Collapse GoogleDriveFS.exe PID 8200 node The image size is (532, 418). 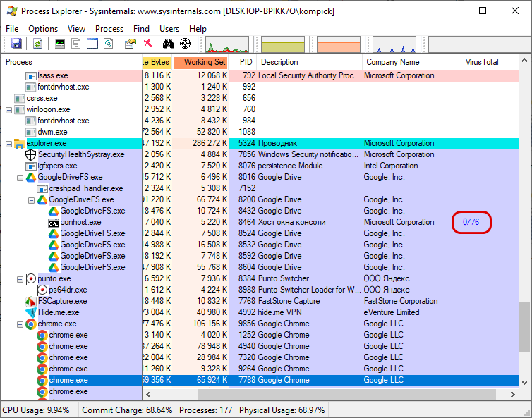tap(31, 200)
